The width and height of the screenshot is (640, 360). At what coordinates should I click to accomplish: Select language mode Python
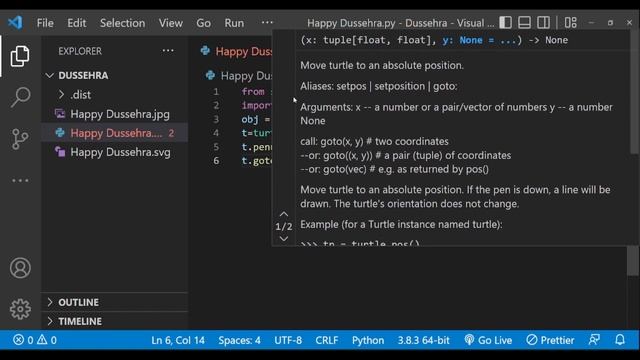(368, 340)
